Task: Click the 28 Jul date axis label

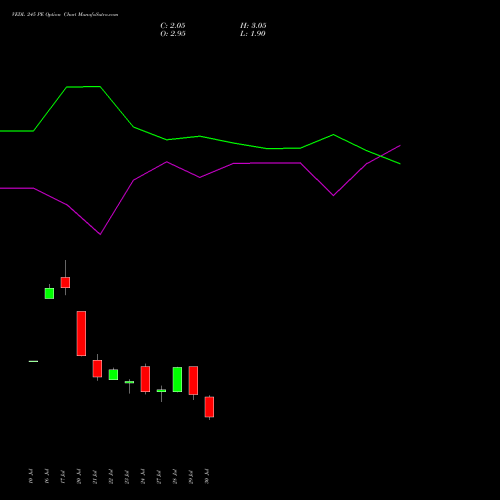Action: (x=175, y=476)
